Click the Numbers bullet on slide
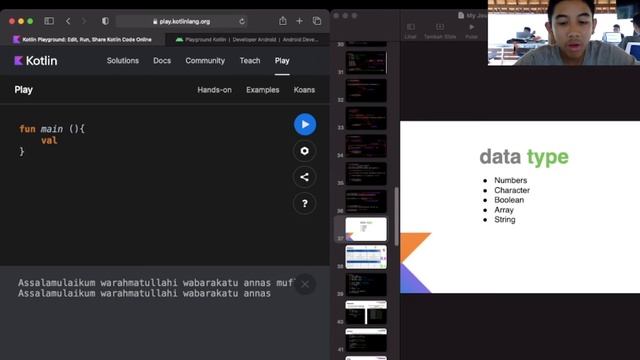 point(510,180)
